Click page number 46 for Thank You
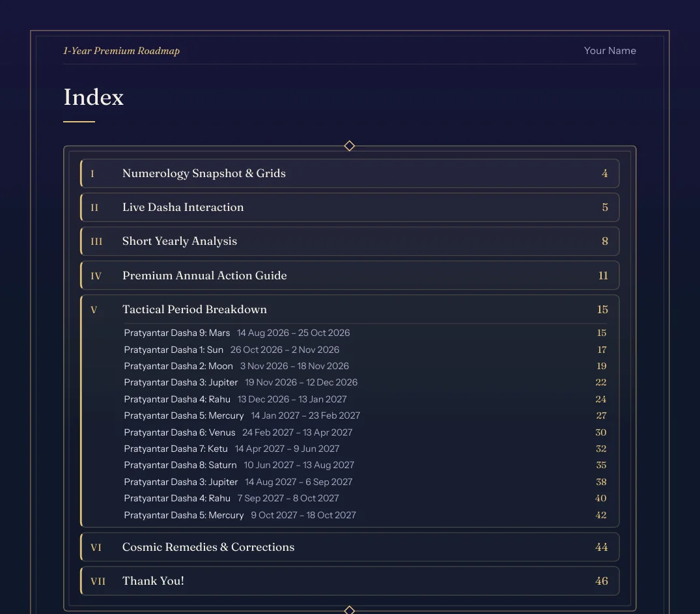 tap(601, 581)
